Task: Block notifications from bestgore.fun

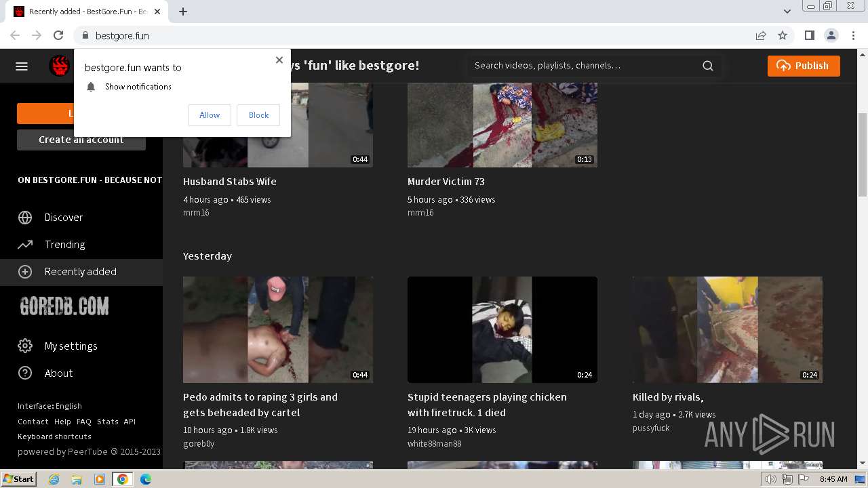Action: 258,115
